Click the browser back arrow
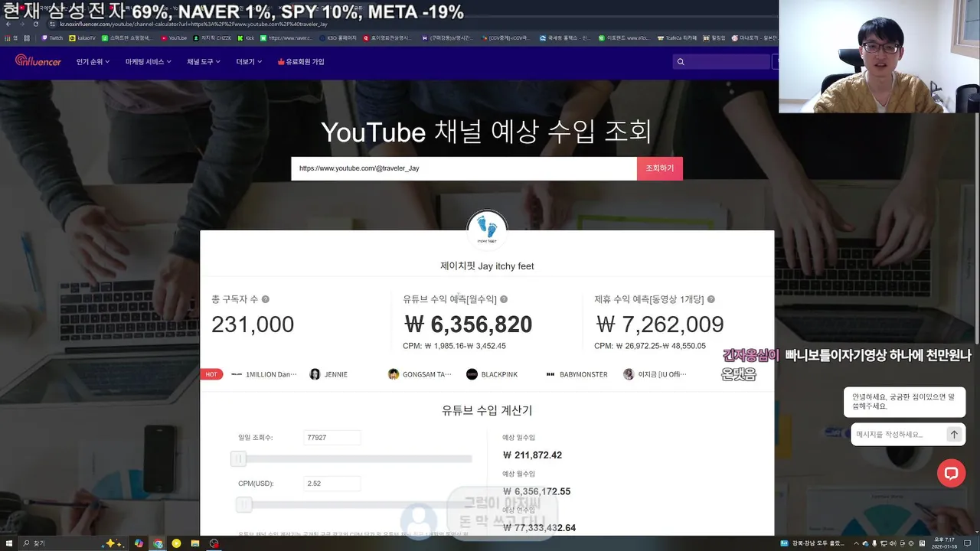 point(8,24)
